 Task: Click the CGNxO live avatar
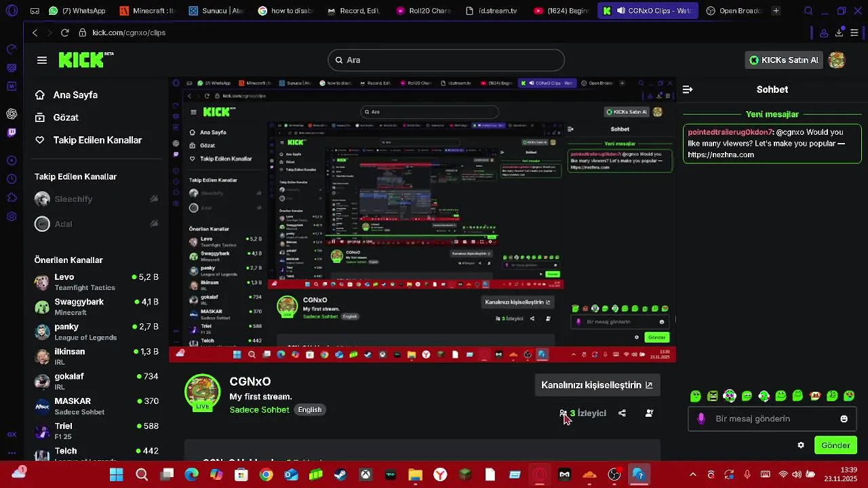tap(202, 393)
